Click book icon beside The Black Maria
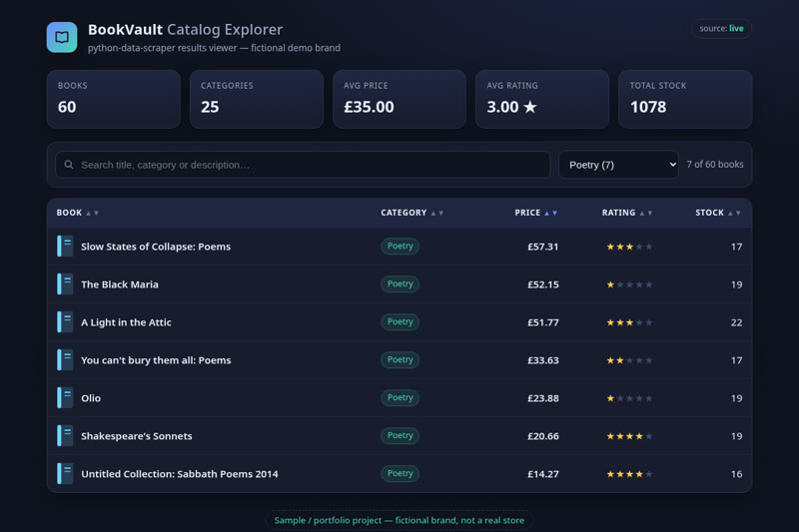 65,284
